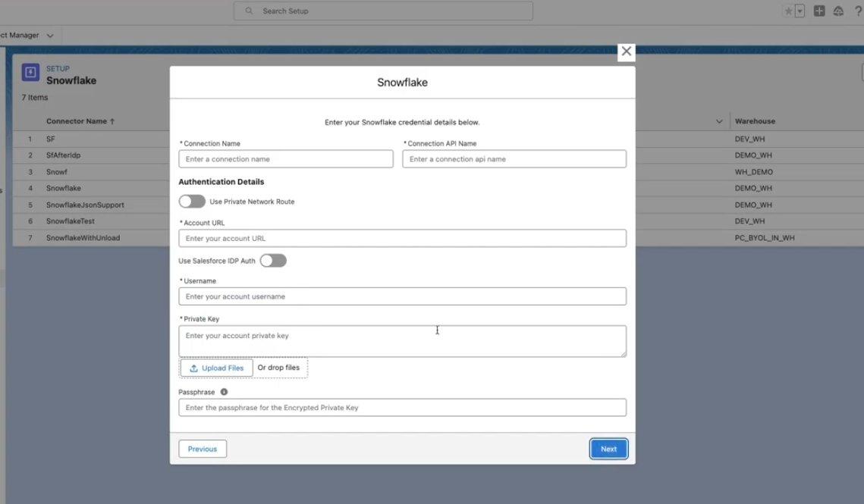Click the SETUP breadcrumb label
The image size is (864, 504).
(x=58, y=69)
